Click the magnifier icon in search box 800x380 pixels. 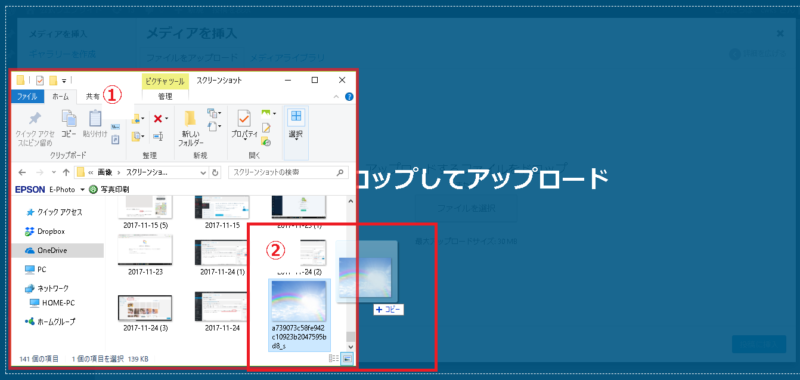click(340, 172)
